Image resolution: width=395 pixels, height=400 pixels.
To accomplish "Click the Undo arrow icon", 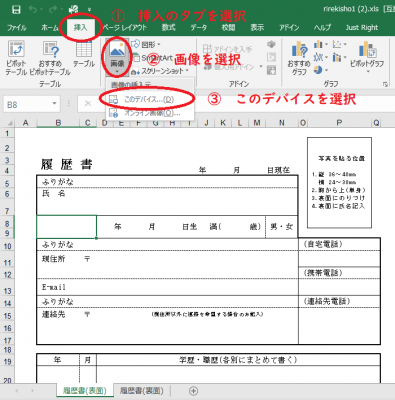I will [x=33, y=9].
